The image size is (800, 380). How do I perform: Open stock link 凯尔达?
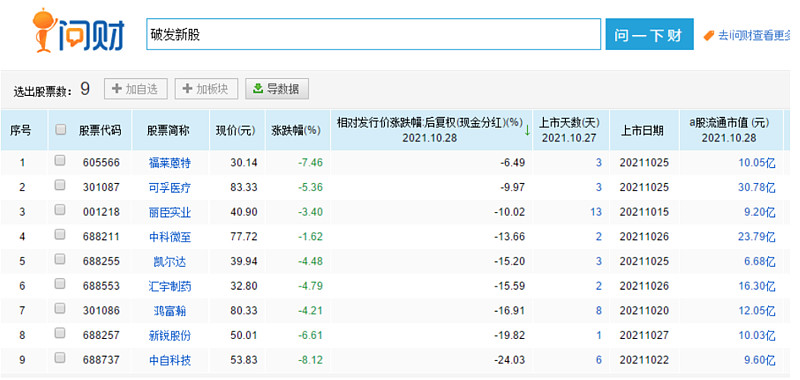click(x=169, y=262)
